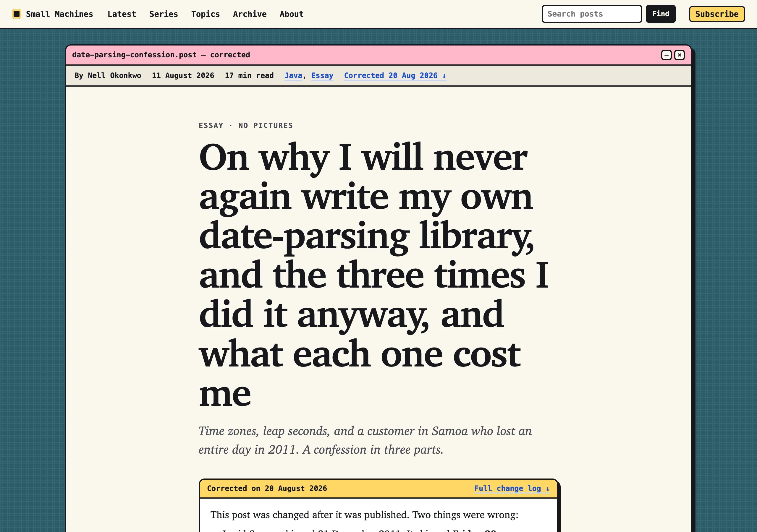This screenshot has height=532, width=757.
Task: Focus the Search posts field
Action: tap(591, 14)
